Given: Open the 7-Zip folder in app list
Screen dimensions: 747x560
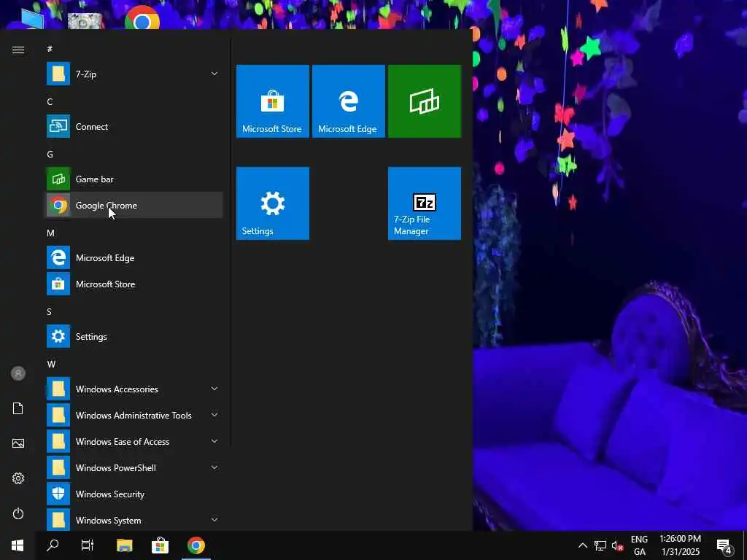Looking at the screenshot, I should point(133,74).
